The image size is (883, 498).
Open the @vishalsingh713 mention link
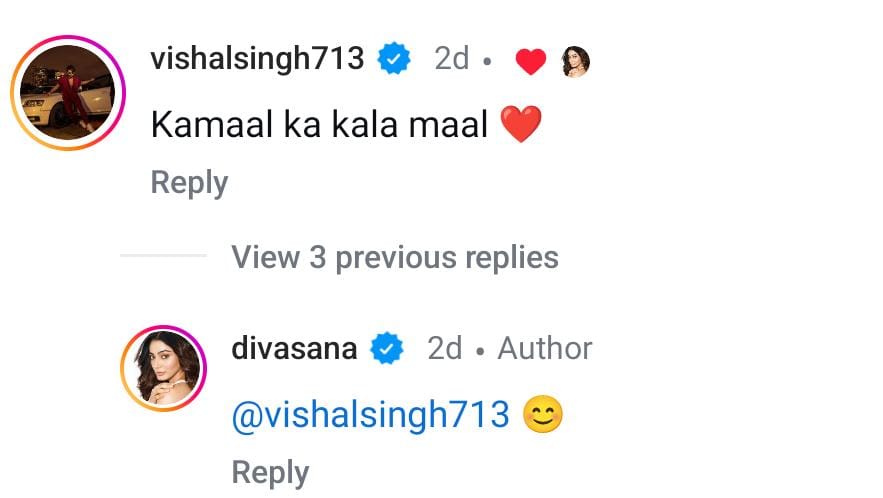[371, 415]
